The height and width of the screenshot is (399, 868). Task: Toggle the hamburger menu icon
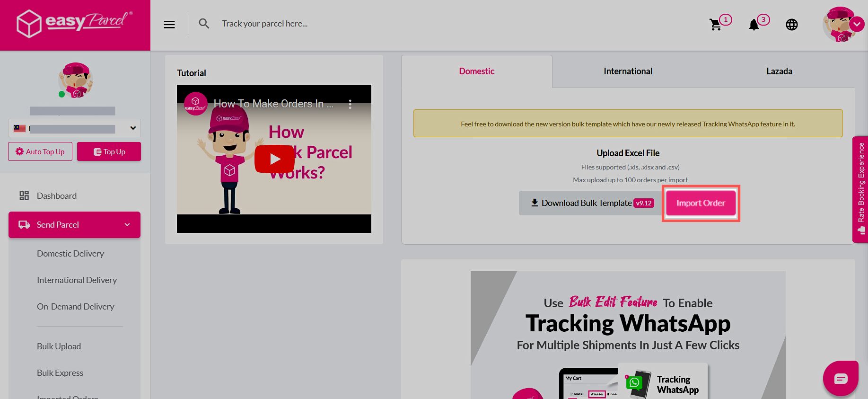pos(169,25)
